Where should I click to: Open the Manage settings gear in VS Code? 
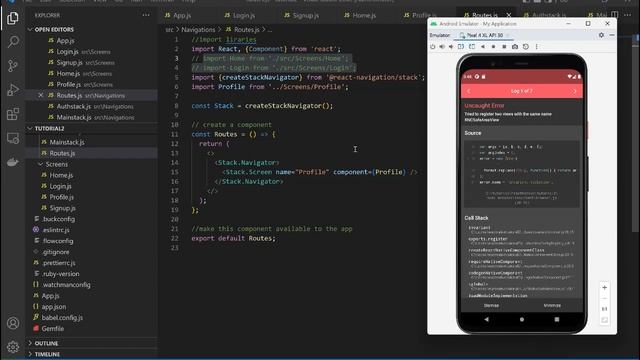(x=13, y=347)
